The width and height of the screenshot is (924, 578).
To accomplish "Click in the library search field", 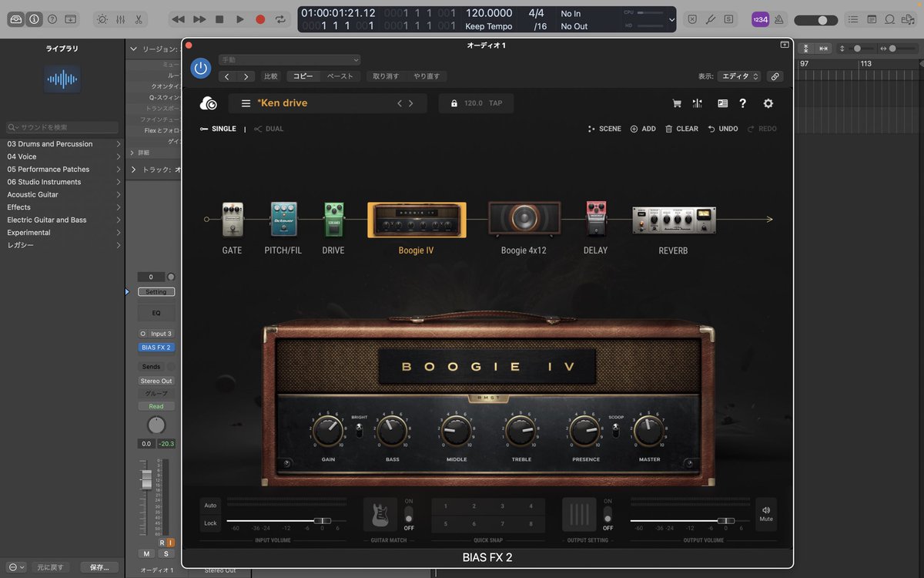I will 62,127.
